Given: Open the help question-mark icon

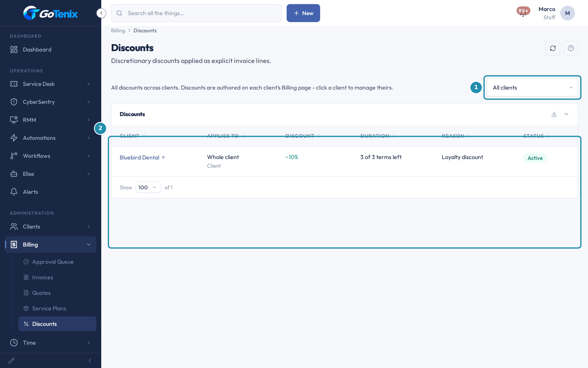Looking at the screenshot, I should pyautogui.click(x=571, y=48).
